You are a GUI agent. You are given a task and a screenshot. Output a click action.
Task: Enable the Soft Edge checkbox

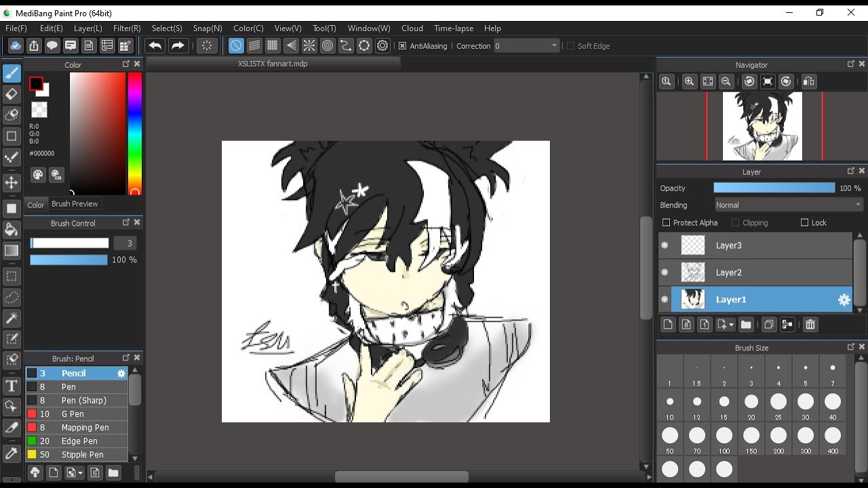pos(570,46)
